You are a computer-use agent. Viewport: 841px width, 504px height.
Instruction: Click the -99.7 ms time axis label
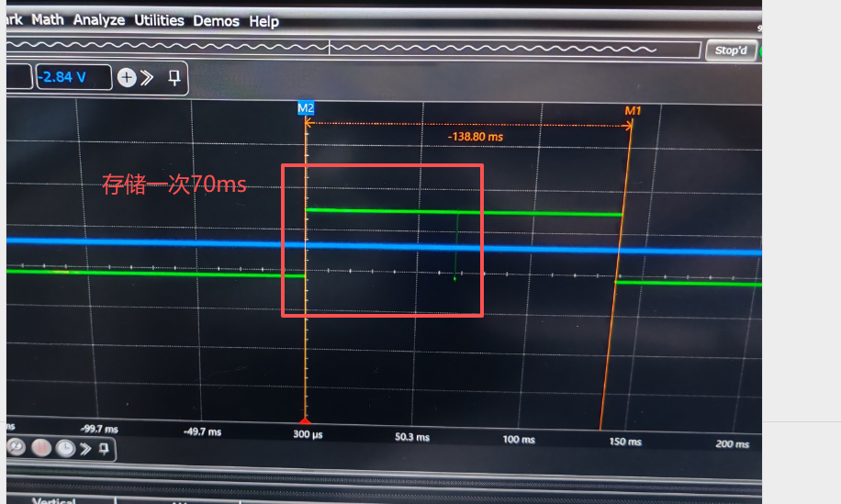(x=99, y=429)
